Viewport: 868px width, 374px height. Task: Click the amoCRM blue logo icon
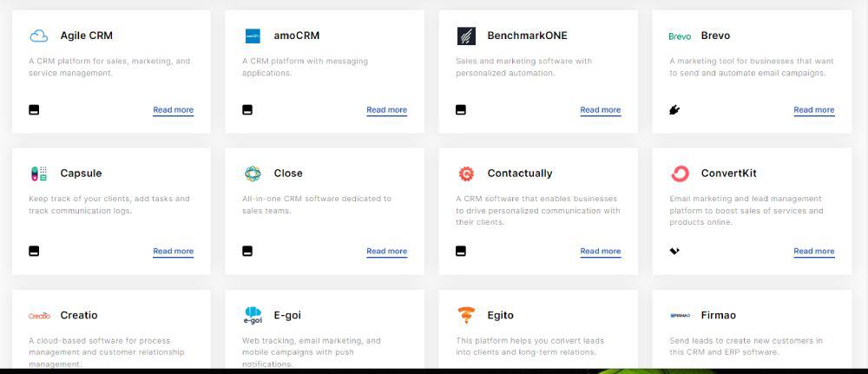pyautogui.click(x=253, y=36)
